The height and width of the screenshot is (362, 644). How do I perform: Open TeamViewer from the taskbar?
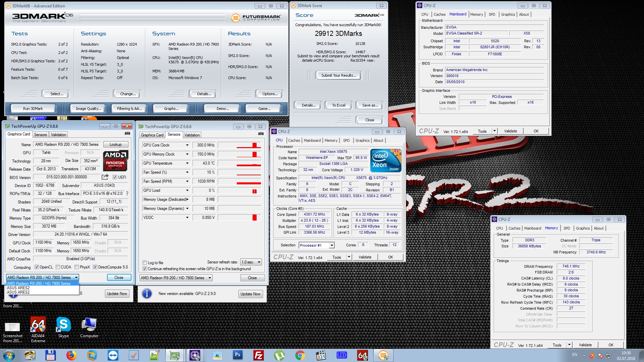click(x=113, y=355)
